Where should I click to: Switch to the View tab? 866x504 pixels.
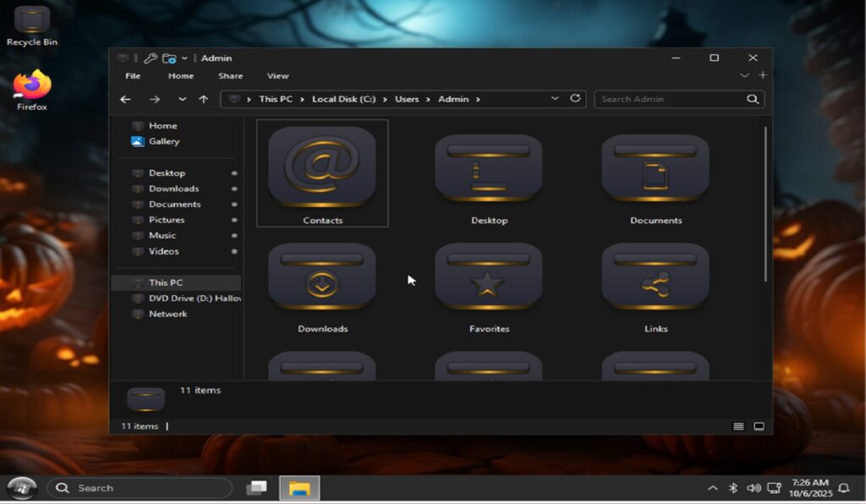coord(277,76)
